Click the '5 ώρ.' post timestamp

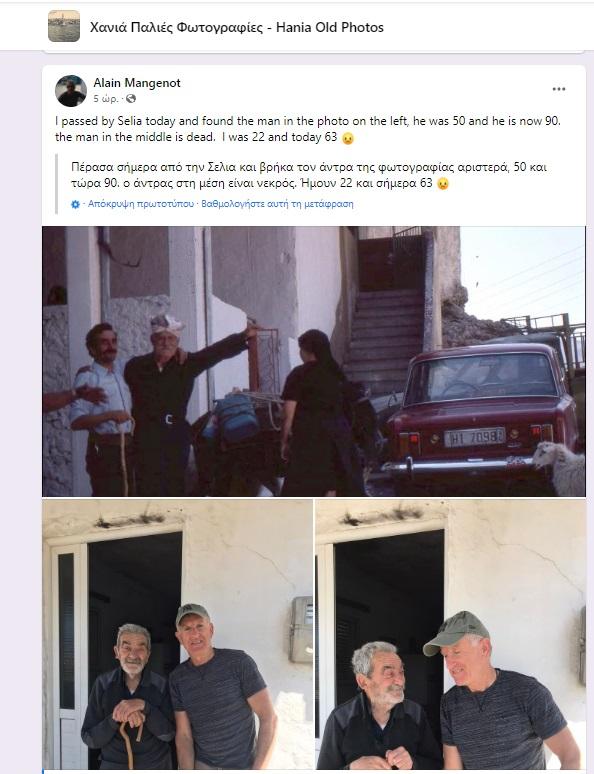(x=106, y=99)
